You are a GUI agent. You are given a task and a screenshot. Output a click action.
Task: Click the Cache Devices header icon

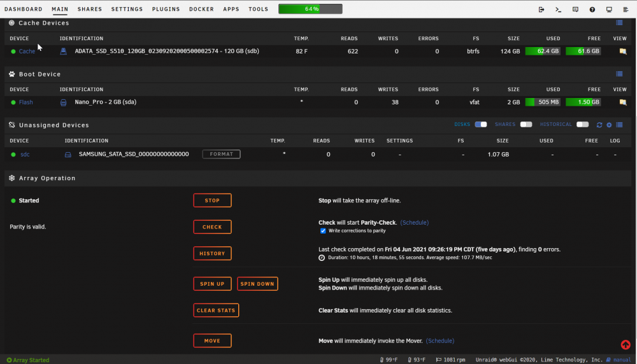click(x=11, y=23)
